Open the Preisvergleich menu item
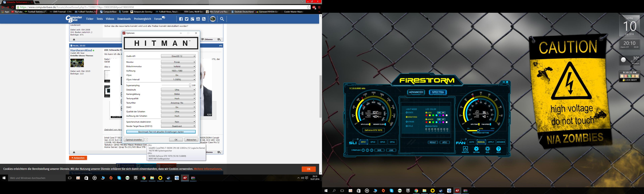Screen dimensions: 644x194 coord(142,19)
